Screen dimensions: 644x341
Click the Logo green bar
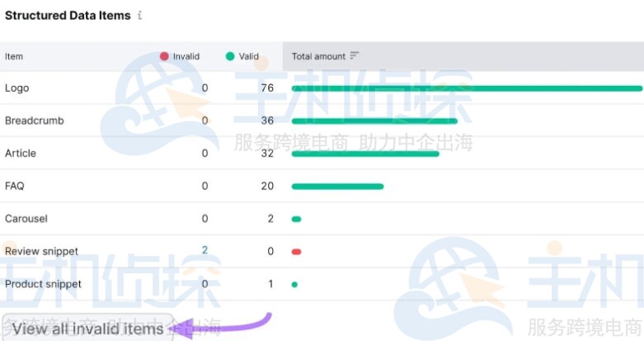coord(466,88)
